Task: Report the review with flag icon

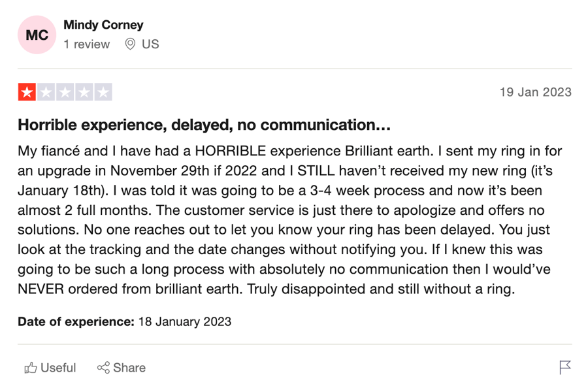Action: point(565,368)
